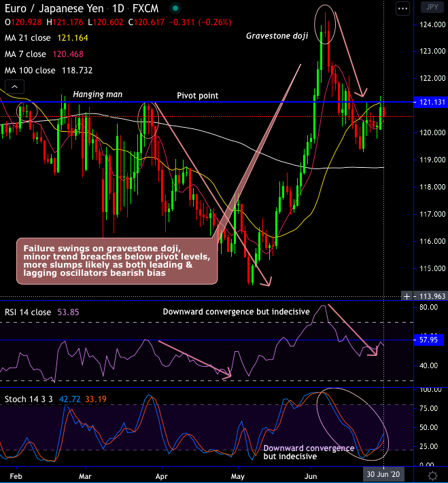Select the FXCM source label

point(145,8)
